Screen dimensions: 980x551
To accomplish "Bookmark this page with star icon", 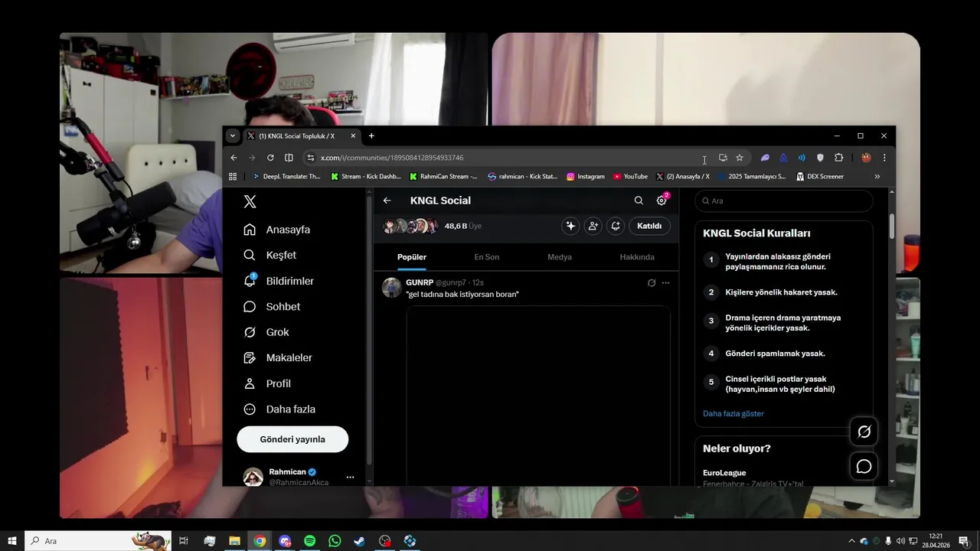I will 740,158.
